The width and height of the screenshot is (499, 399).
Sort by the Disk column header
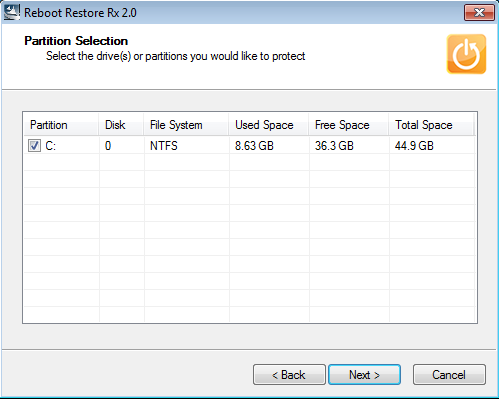pos(121,125)
